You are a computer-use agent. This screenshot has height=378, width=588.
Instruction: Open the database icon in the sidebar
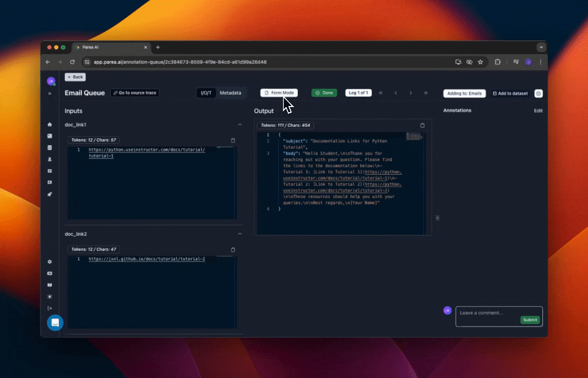coord(50,148)
